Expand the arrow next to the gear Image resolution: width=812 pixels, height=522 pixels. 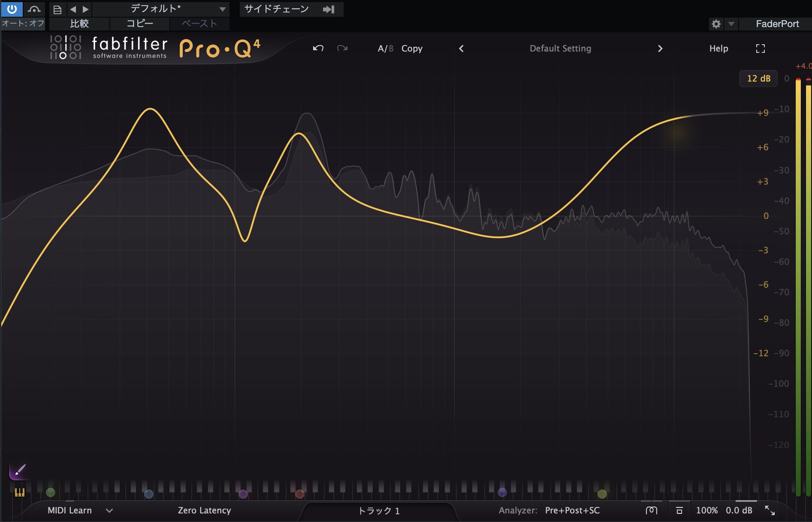pos(731,24)
